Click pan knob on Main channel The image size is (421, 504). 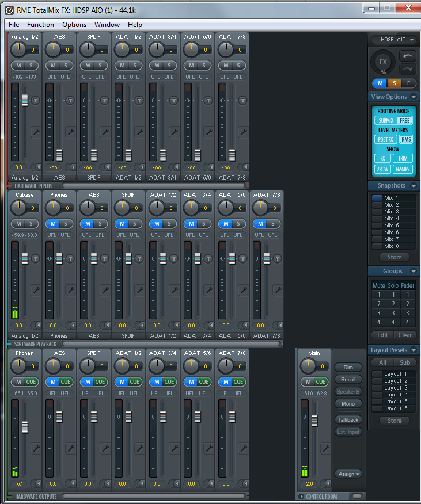tap(308, 366)
